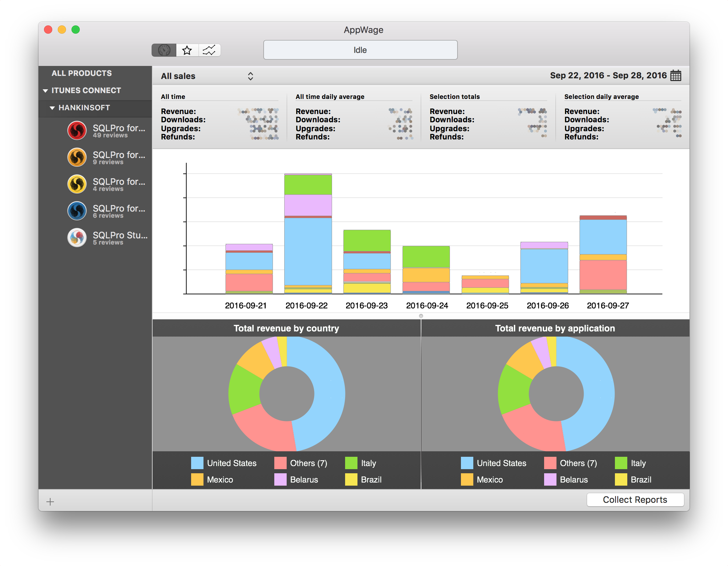Screen dimensions: 728x566
Task: Select the yellow SQLPro app with 4 reviews
Action: [x=77, y=184]
